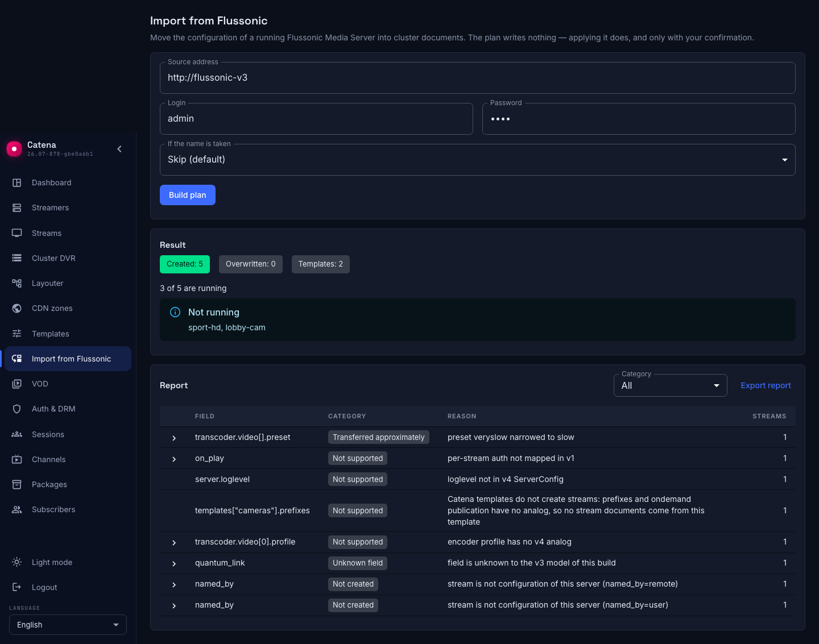Select Auth & DRM in navigation
The width and height of the screenshot is (819, 644).
coord(68,409)
